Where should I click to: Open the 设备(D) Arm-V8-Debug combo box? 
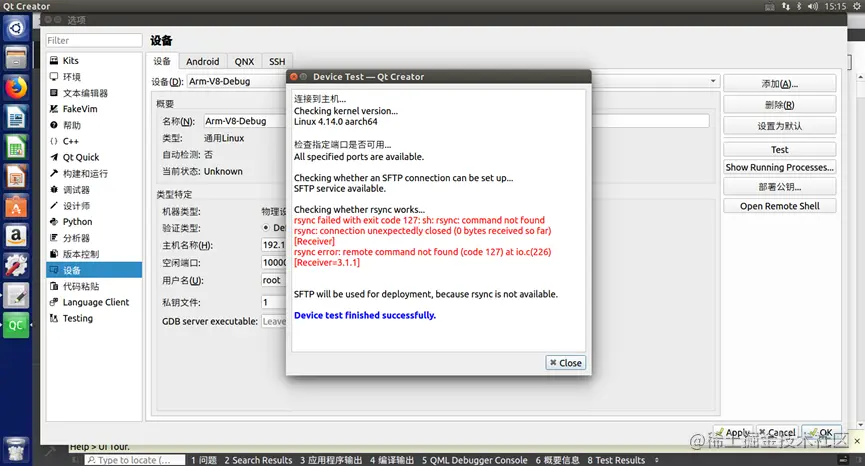[x=453, y=81]
